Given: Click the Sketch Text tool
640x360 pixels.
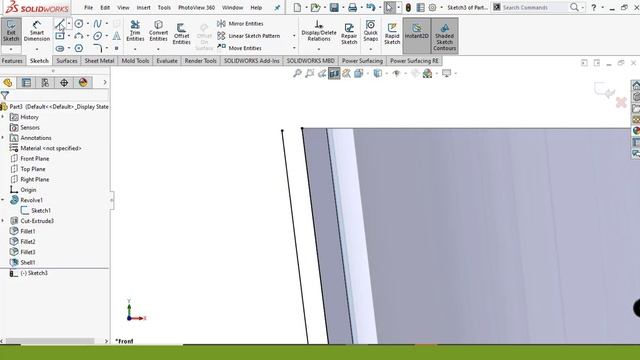Looking at the screenshot, I should click(x=116, y=36).
